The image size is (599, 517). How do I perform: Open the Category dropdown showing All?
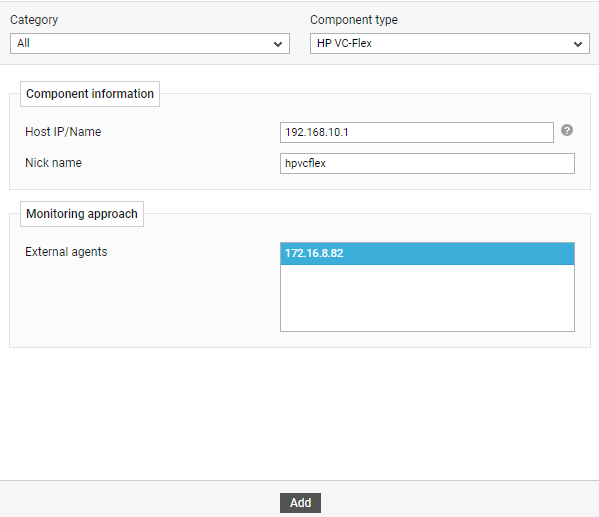point(150,44)
